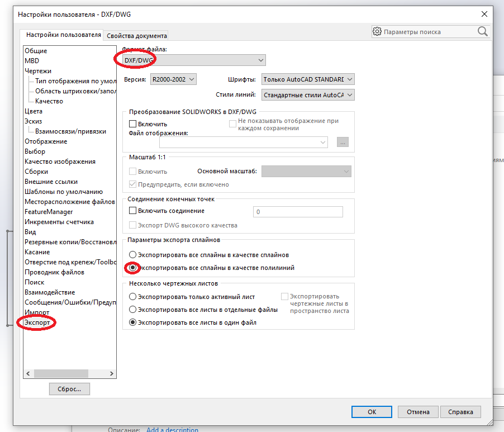Switch to "Свойства документа" tab

[136, 35]
